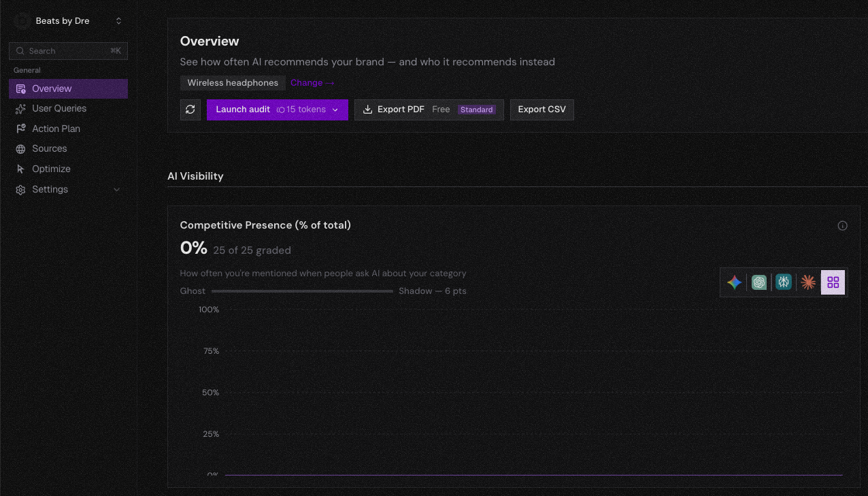Open the Optimize section
Image resolution: width=868 pixels, height=496 pixels.
(51, 169)
